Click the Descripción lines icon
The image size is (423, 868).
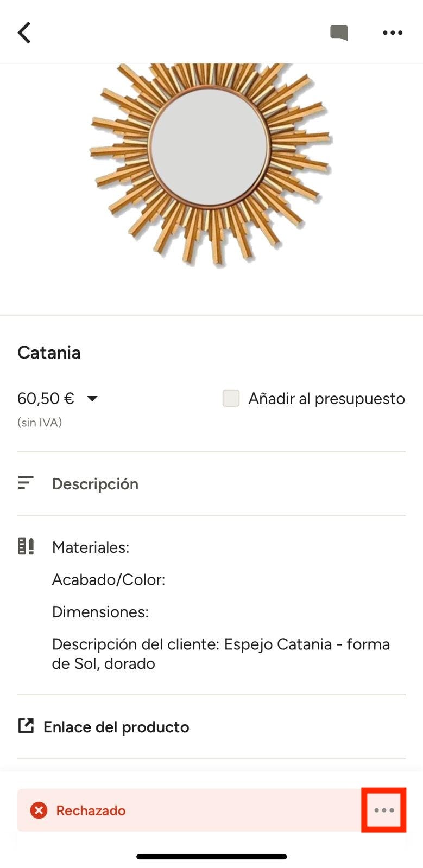click(26, 483)
